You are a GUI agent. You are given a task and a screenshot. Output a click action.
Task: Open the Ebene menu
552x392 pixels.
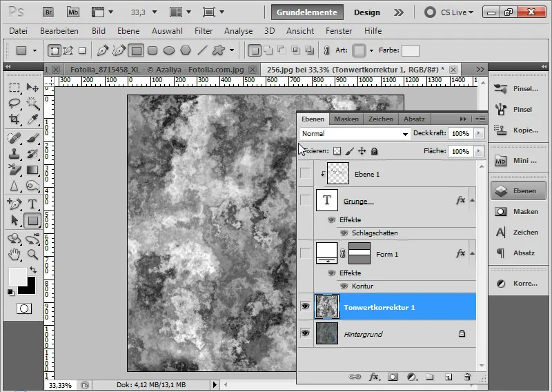point(128,31)
